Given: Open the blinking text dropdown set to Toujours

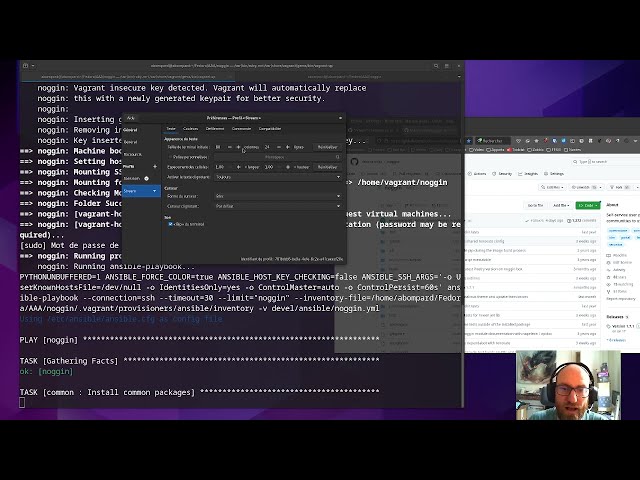Looking at the screenshot, I should pyautogui.click(x=278, y=177).
